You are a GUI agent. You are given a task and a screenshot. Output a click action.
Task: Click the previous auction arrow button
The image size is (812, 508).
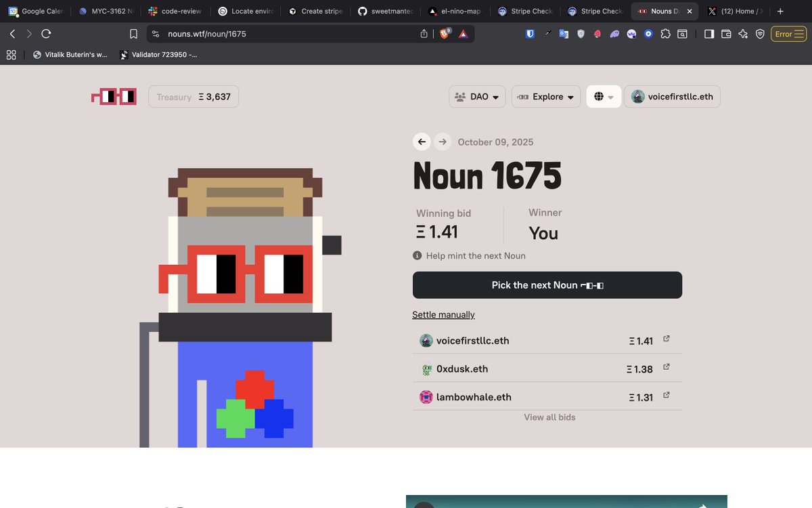coord(421,142)
